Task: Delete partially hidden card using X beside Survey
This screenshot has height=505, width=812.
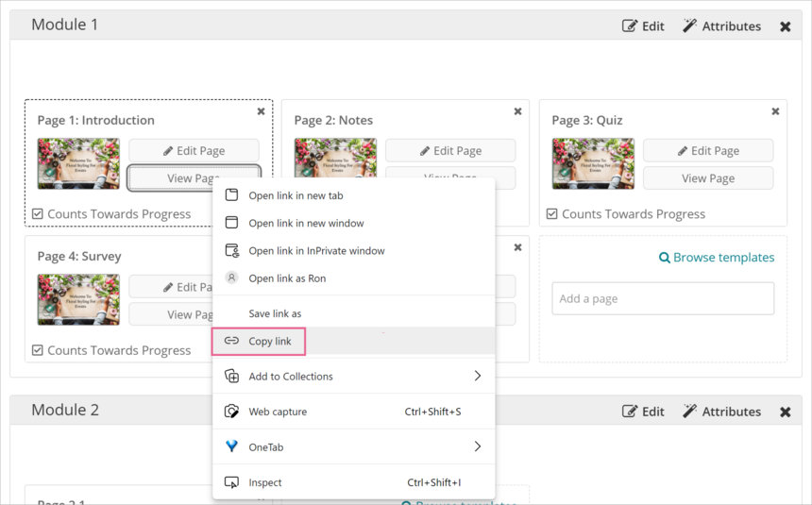Action: click(517, 247)
